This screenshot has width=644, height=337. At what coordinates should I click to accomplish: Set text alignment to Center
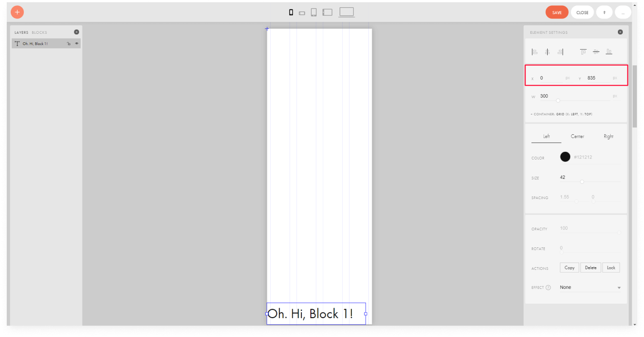coord(577,137)
